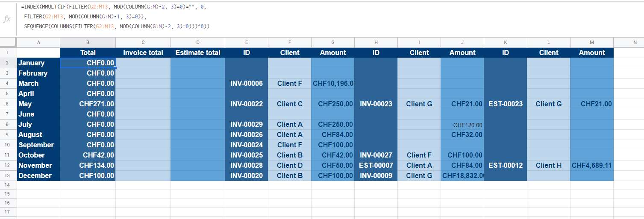The height and width of the screenshot is (219, 644).
Task: Click inside the formula bar text
Action: pyautogui.click(x=115, y=17)
